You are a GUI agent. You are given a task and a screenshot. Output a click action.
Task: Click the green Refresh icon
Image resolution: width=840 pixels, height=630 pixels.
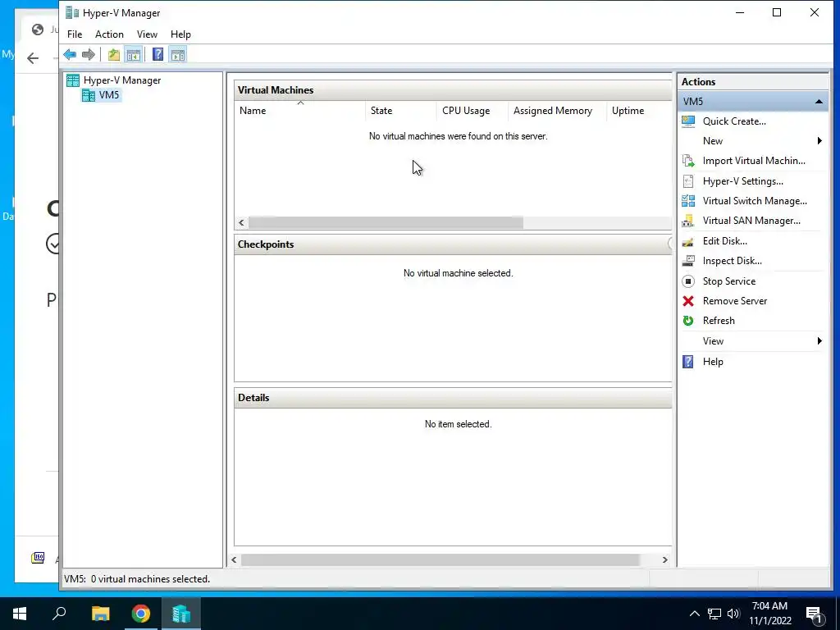click(688, 321)
